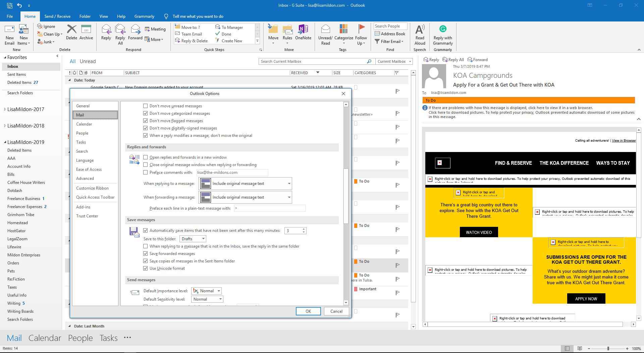Image resolution: width=644 pixels, height=353 pixels.
Task: Click the Read Aloud icon
Action: (x=420, y=30)
